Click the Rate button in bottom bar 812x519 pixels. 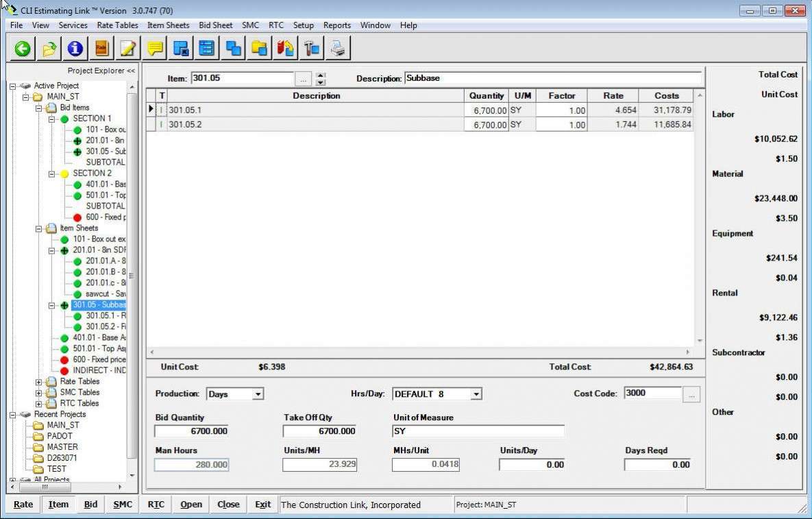[x=23, y=505]
